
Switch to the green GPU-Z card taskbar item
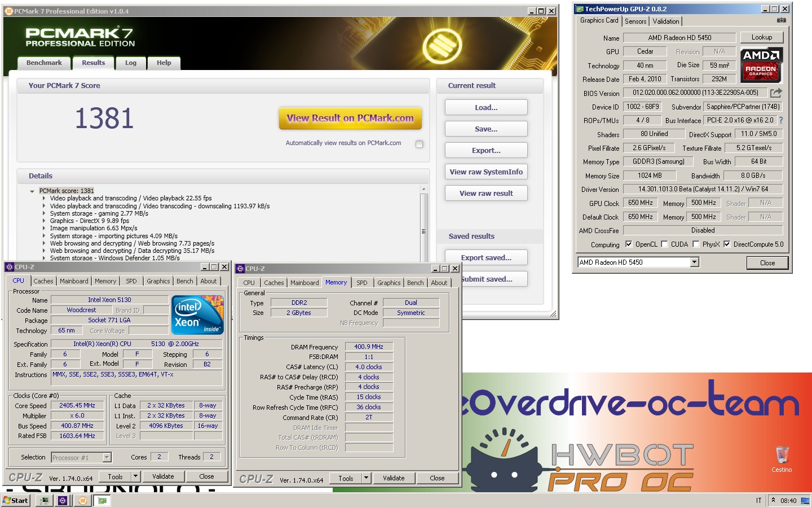(x=102, y=501)
